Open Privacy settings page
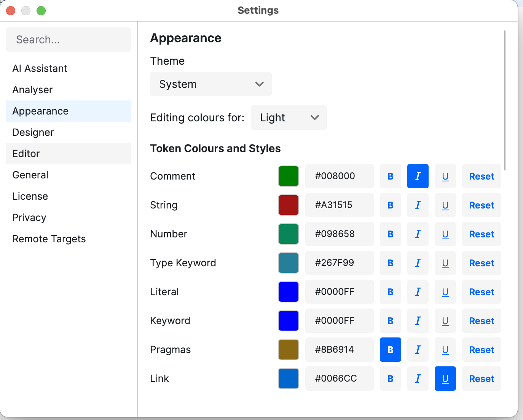This screenshot has height=420, width=523. point(69,218)
